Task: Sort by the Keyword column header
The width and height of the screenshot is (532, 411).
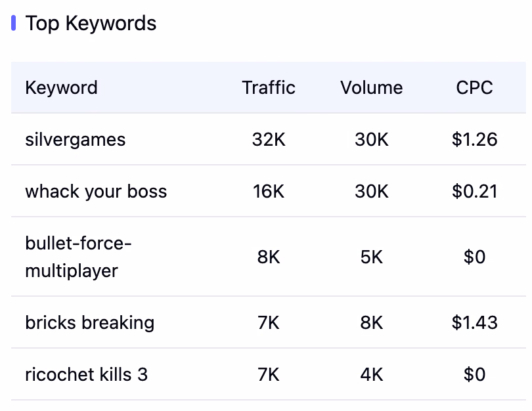Action: tap(62, 87)
